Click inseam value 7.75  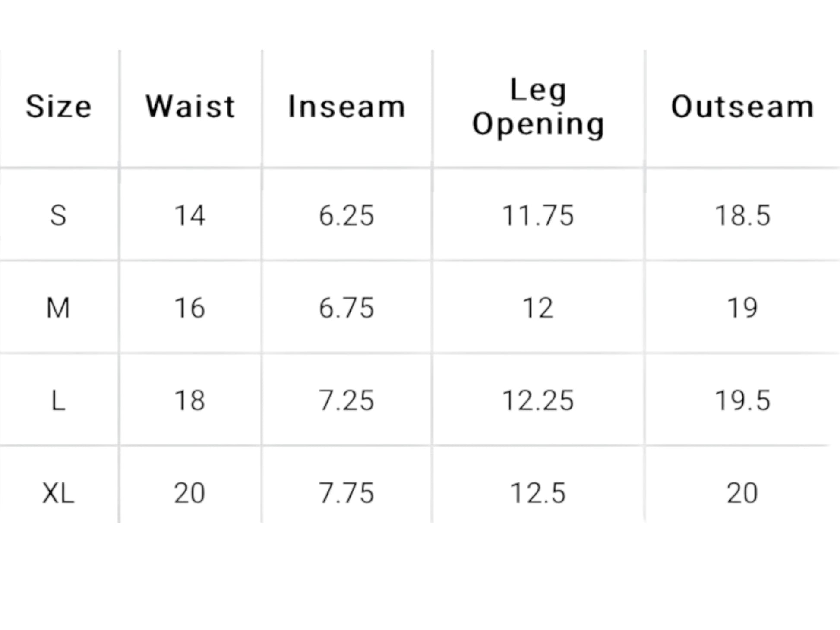point(346,493)
